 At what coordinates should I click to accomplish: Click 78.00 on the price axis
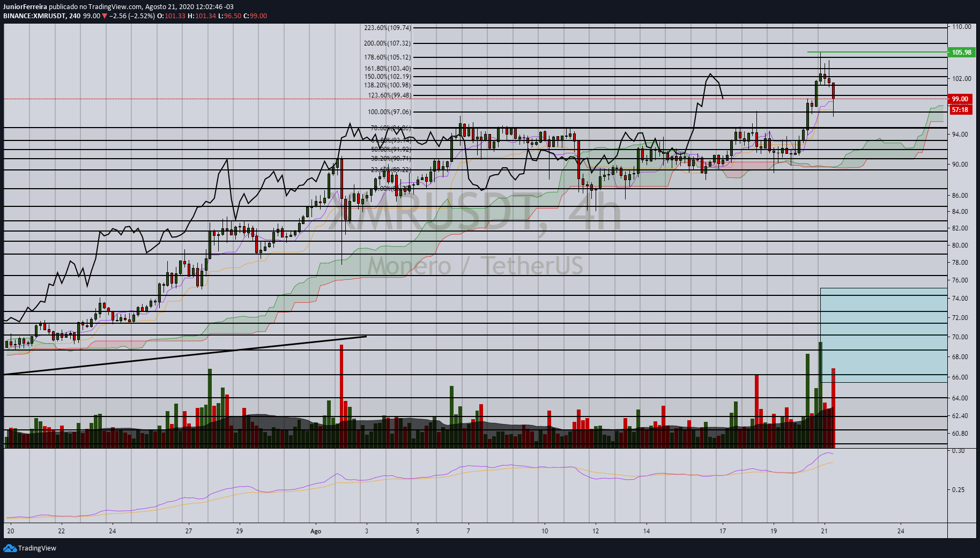pos(960,263)
